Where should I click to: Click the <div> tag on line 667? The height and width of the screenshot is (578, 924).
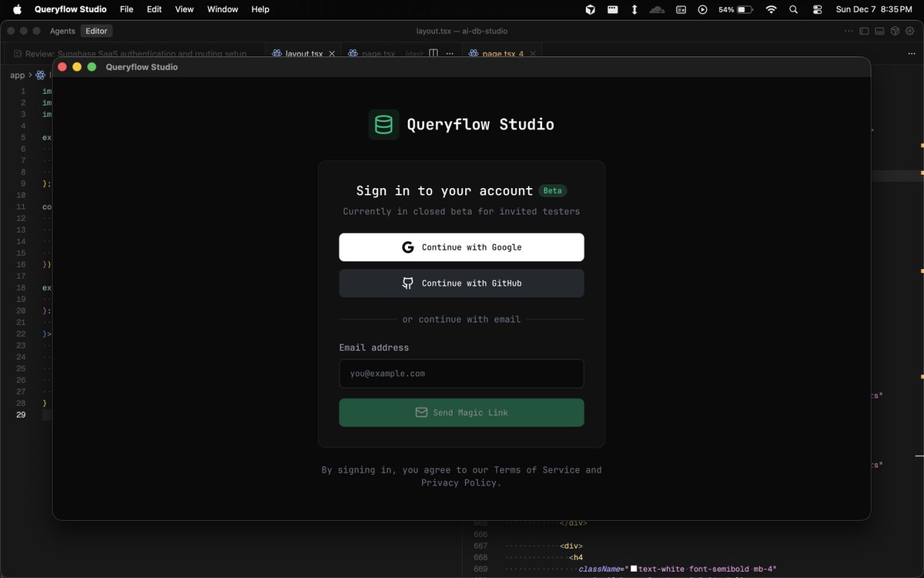571,546
